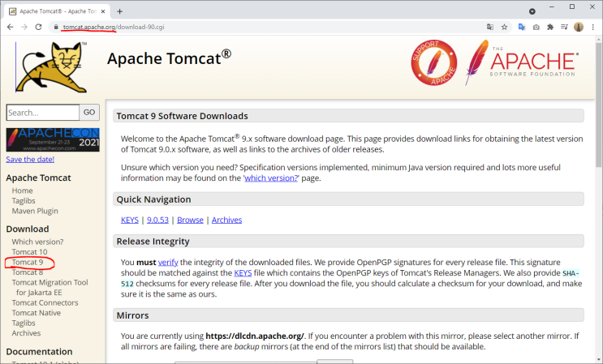
Task: Open the Chrome three-dot menu
Action: (592, 27)
